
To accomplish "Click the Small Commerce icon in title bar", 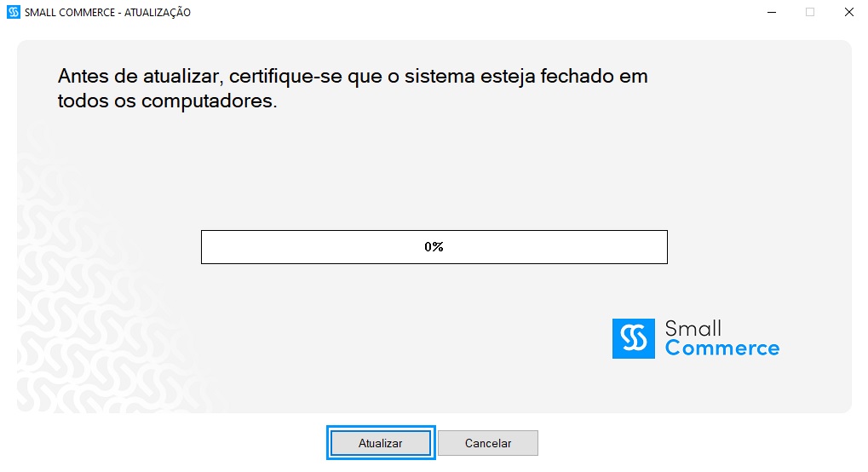I will [13, 13].
